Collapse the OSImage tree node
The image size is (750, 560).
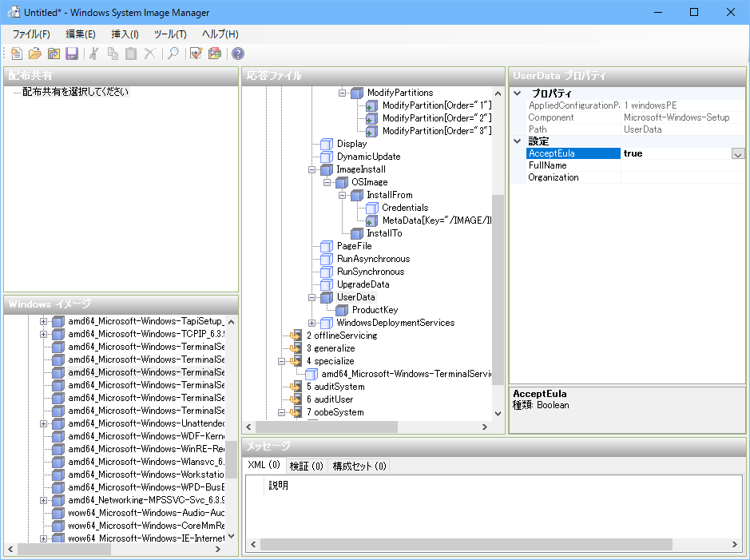(x=327, y=182)
